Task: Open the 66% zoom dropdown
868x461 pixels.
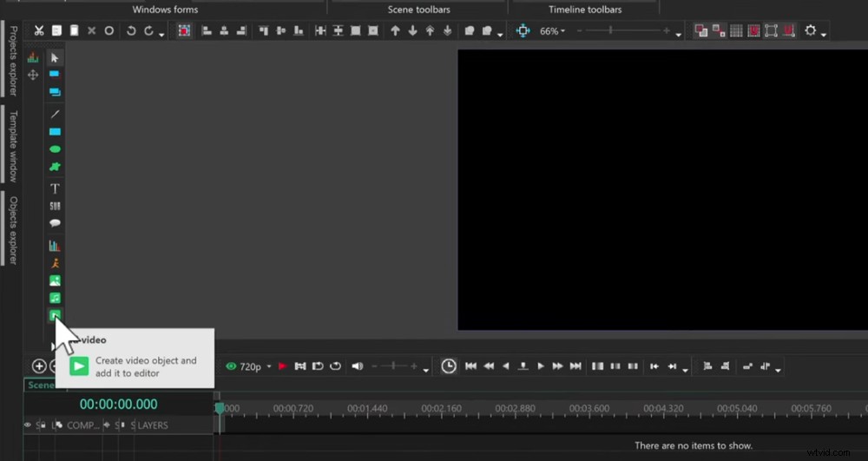Action: tap(552, 31)
